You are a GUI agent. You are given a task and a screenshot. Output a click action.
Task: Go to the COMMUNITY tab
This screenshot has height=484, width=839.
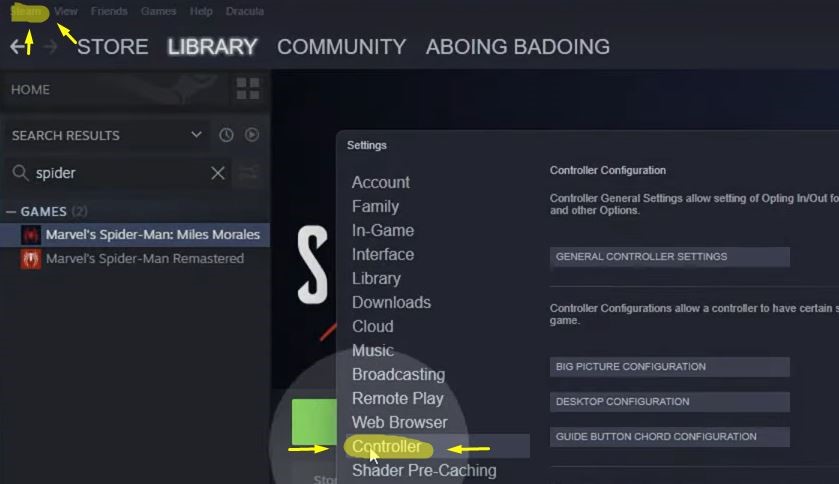tap(341, 47)
